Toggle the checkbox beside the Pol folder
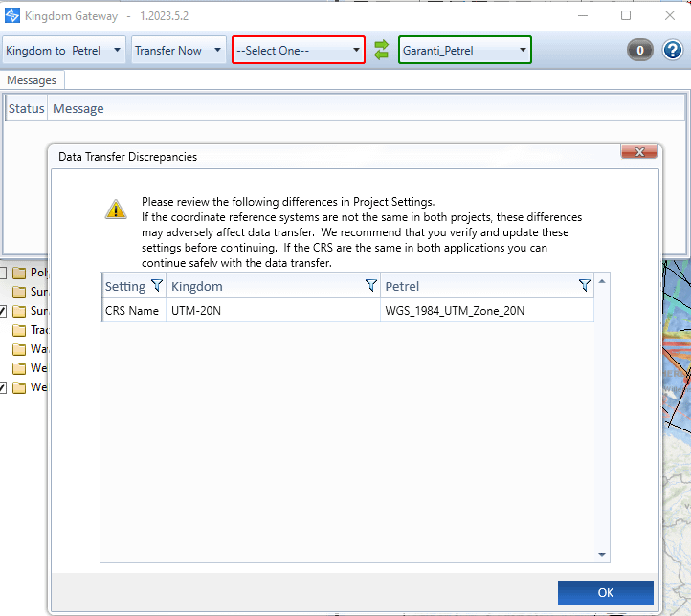 tap(3, 273)
